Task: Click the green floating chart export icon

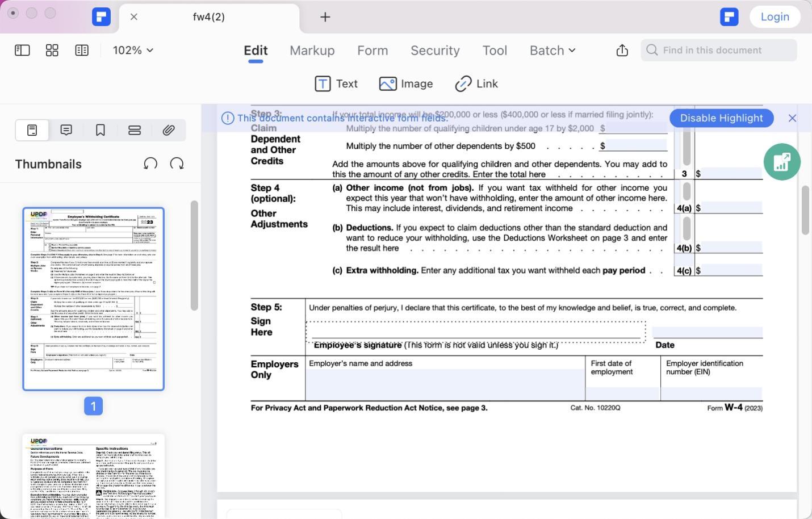Action: (782, 162)
